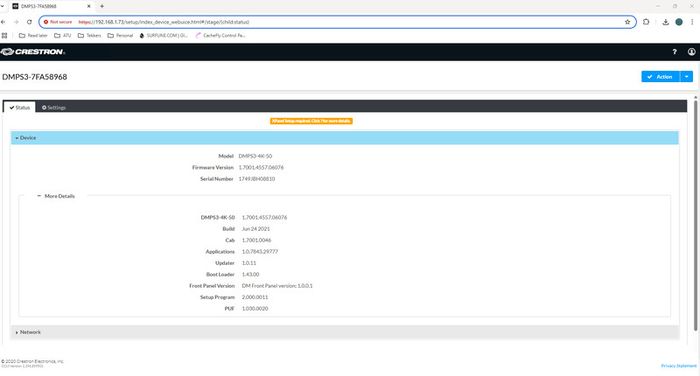Screen dimensions: 700x376
Task: Open the Tekkers bookmarks folder
Action: (x=89, y=35)
